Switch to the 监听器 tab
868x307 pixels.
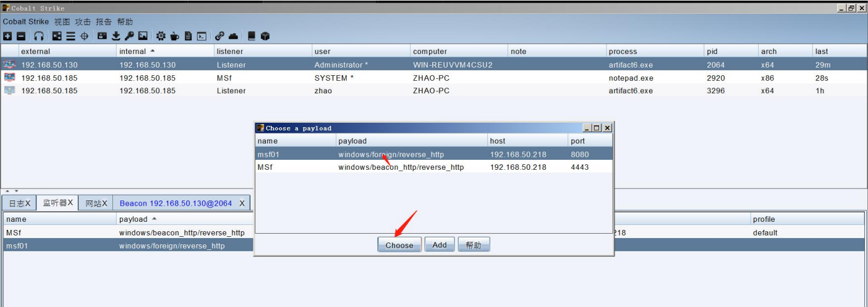(57, 202)
